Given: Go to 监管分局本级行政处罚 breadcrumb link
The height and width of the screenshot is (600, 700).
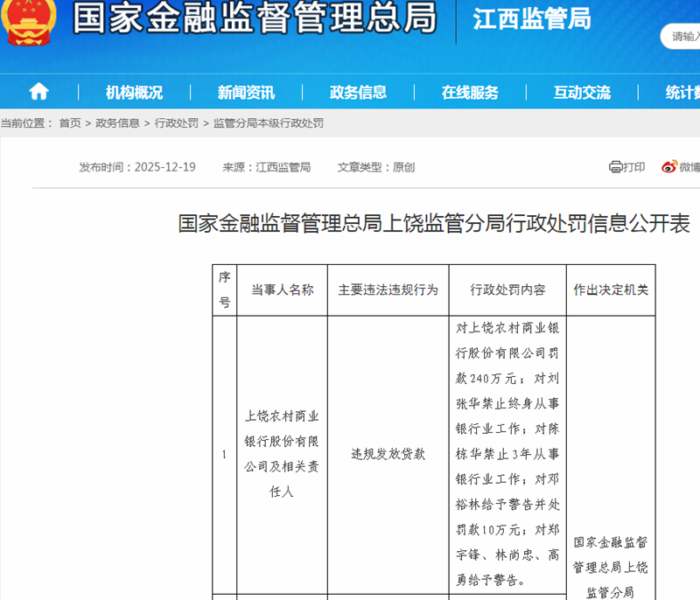Looking at the screenshot, I should click(x=268, y=123).
